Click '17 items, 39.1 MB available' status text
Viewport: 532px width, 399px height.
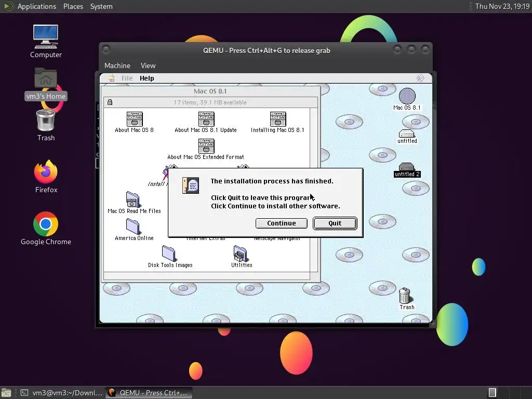point(210,102)
